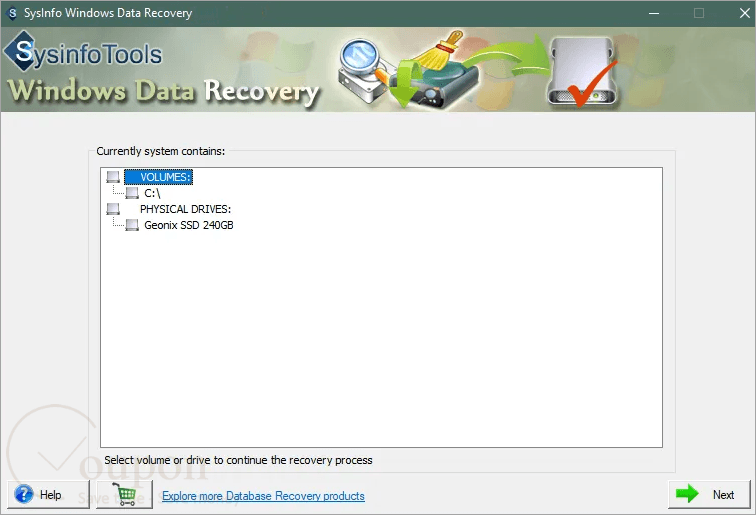
Task: Tick the Geonix SSD 240GB checkbox
Action: 132,225
